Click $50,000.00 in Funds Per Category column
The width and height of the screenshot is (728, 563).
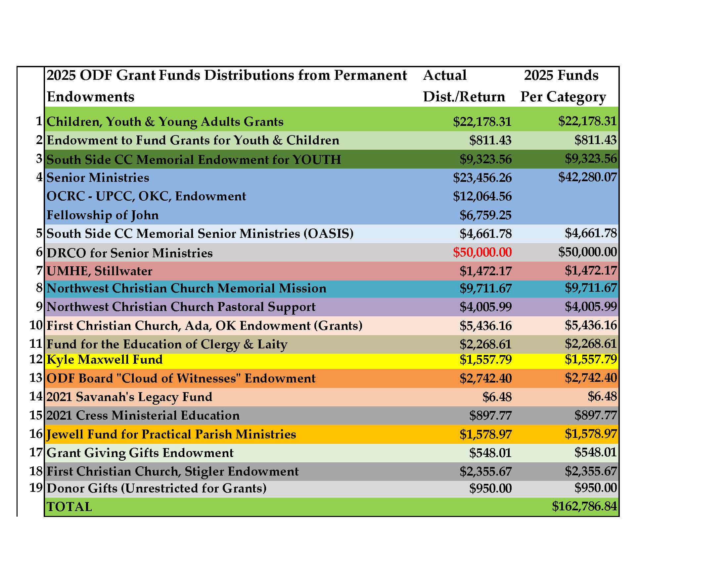[588, 252]
